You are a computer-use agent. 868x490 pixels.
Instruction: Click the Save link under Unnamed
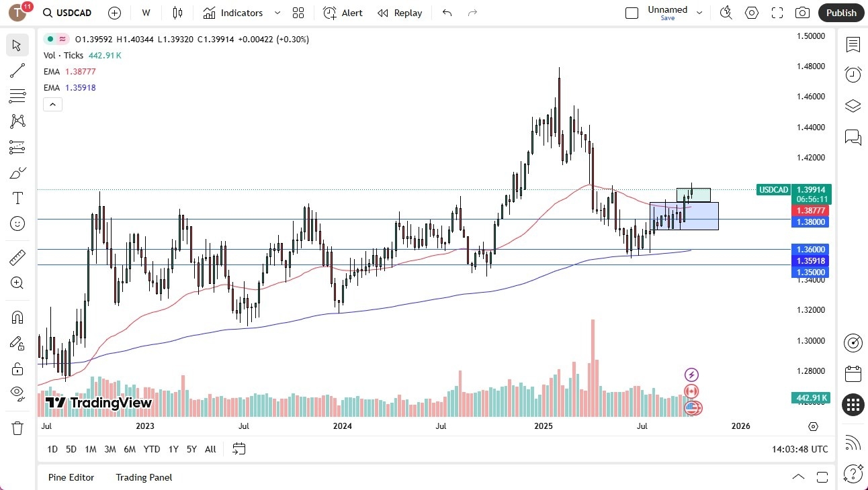click(667, 18)
